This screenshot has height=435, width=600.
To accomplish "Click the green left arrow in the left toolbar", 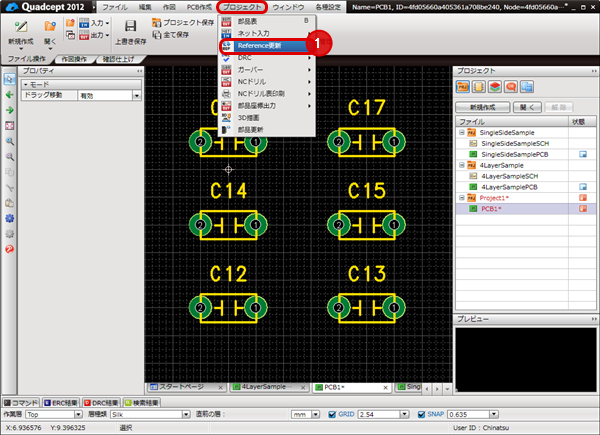I will tap(10, 95).
